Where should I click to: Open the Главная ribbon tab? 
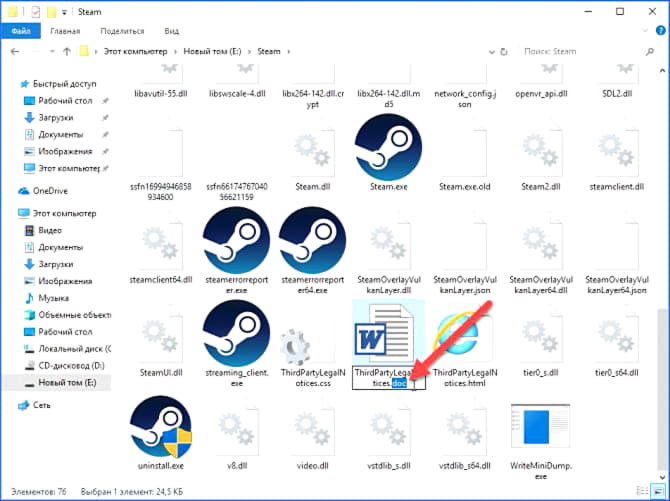65,31
